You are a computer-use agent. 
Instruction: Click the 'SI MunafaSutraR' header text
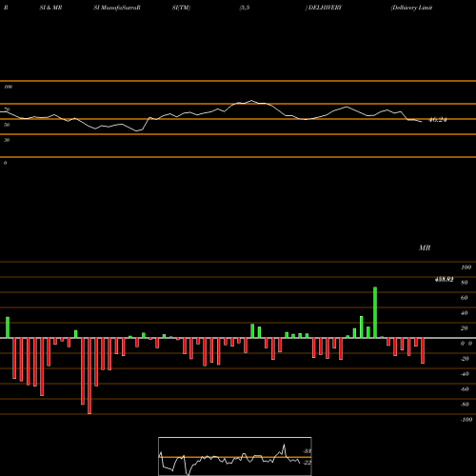117,8
